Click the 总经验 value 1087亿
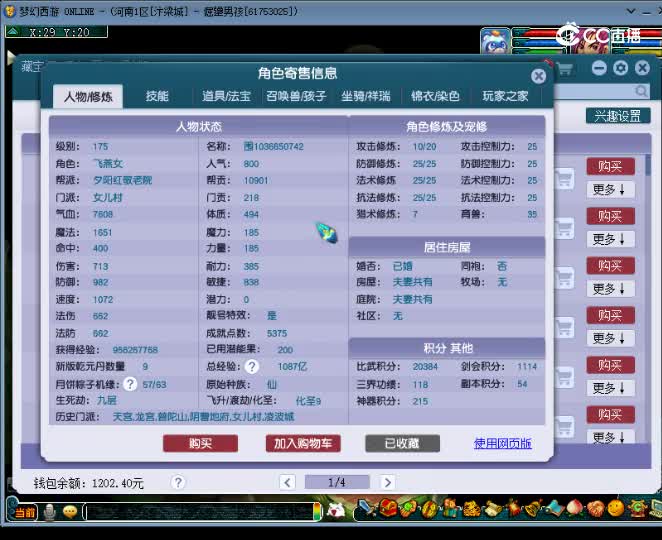Viewport: 662px width, 540px height. point(292,366)
